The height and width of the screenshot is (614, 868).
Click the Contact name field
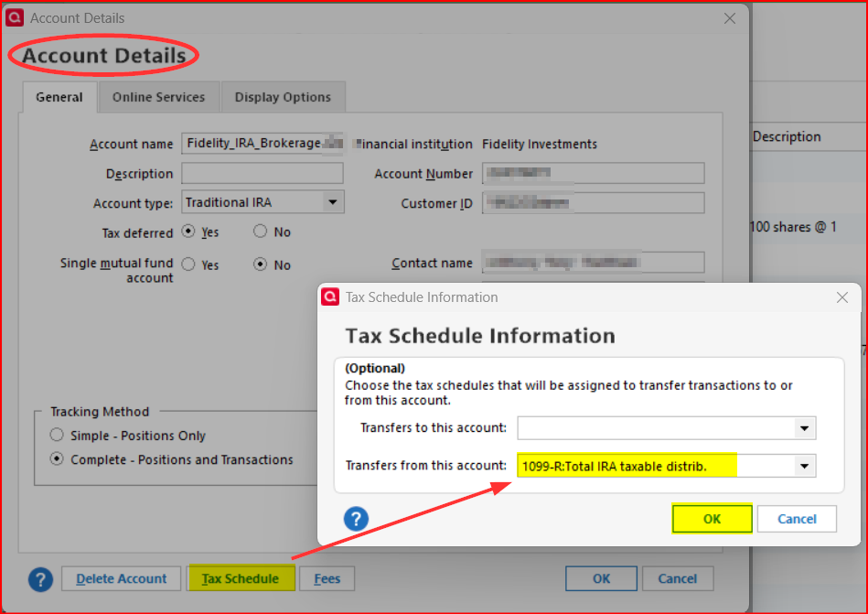point(594,263)
